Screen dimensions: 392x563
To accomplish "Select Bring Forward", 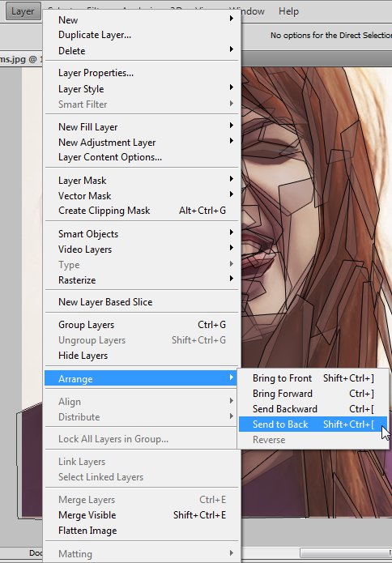I will [x=313, y=394].
